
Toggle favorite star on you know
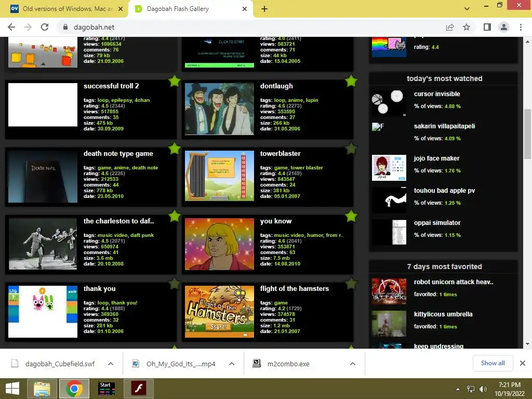(x=351, y=216)
